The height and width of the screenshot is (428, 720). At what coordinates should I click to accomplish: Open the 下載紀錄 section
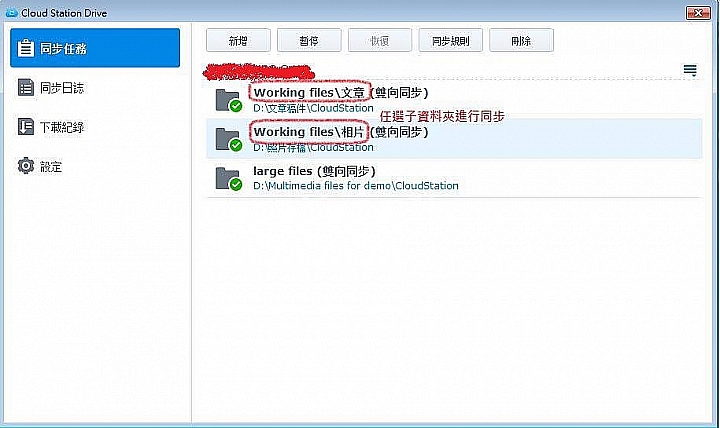[95, 127]
